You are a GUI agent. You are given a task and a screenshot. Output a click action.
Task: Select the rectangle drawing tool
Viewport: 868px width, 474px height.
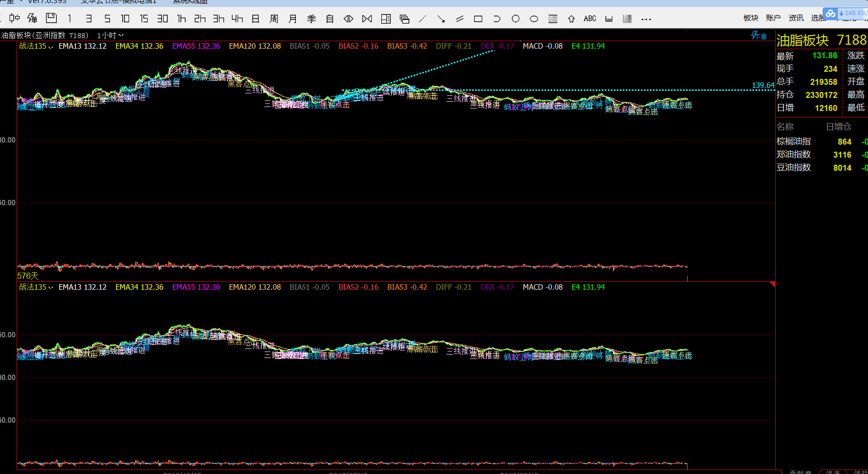478,19
